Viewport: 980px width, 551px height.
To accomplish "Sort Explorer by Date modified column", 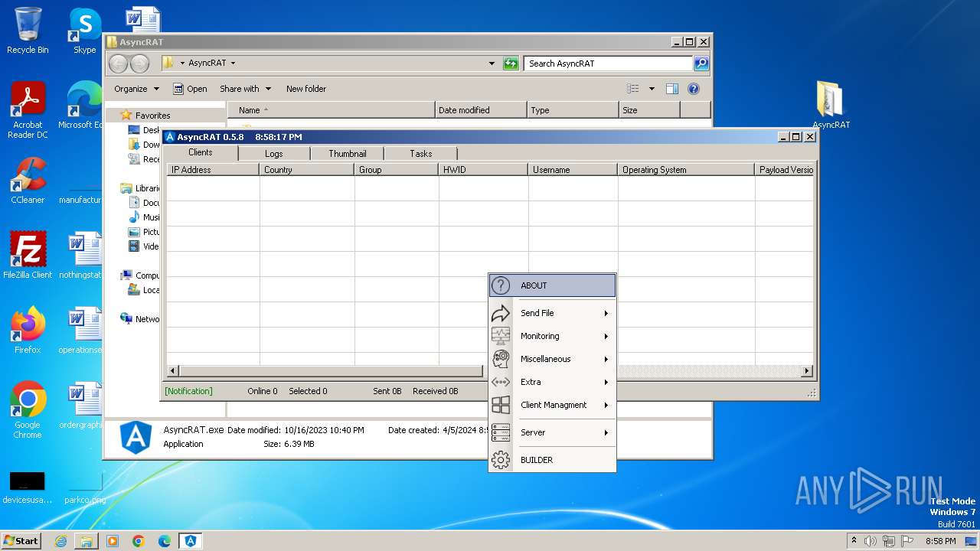I will 481,110.
